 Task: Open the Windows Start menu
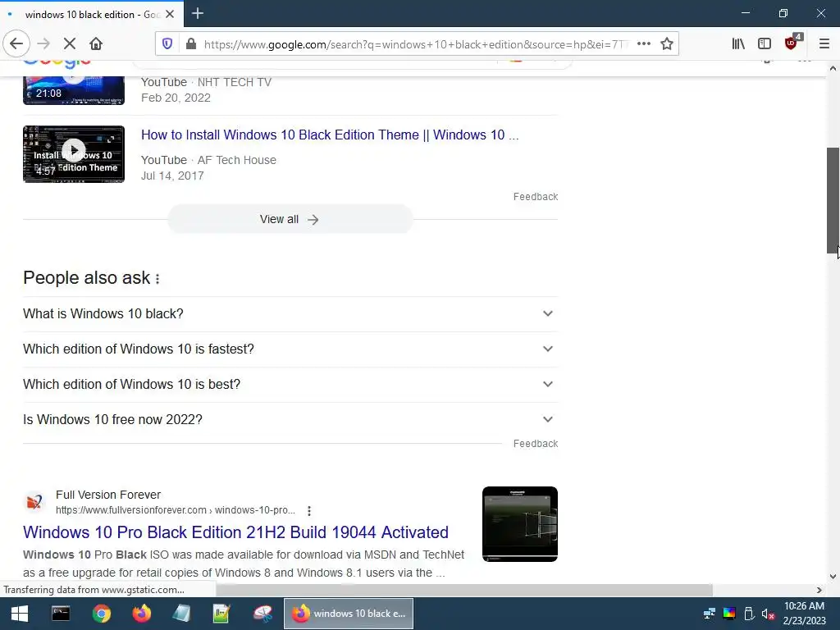tap(20, 614)
